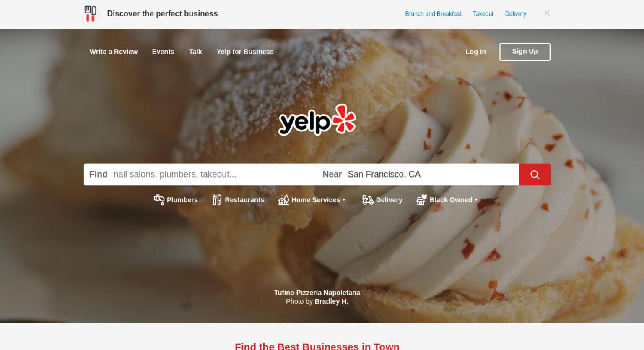Go to the Talk section

coord(195,52)
